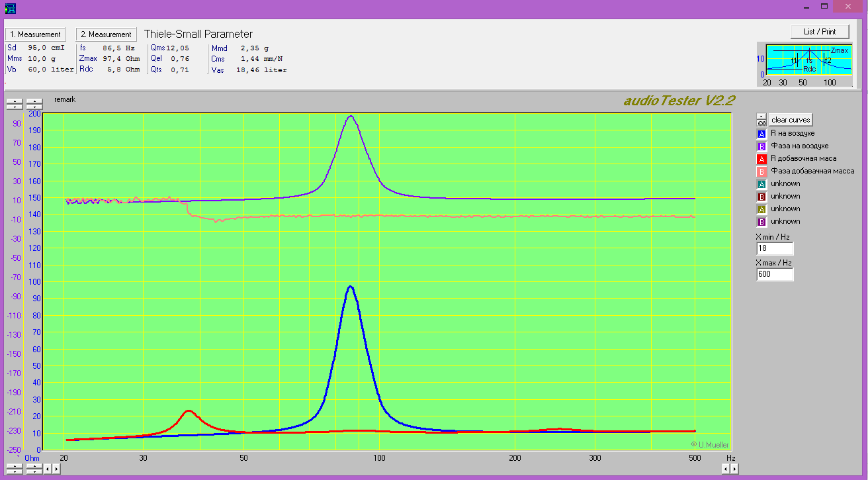868x480 pixels.
Task: Open the 2. Measurement tab
Action: 107,34
